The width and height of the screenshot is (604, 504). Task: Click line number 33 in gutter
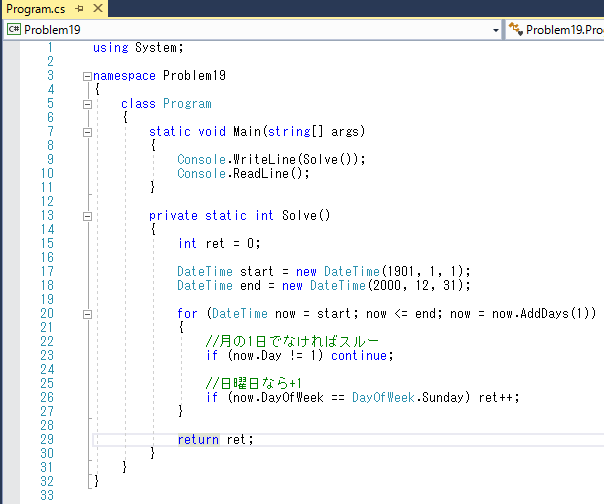[x=47, y=495]
